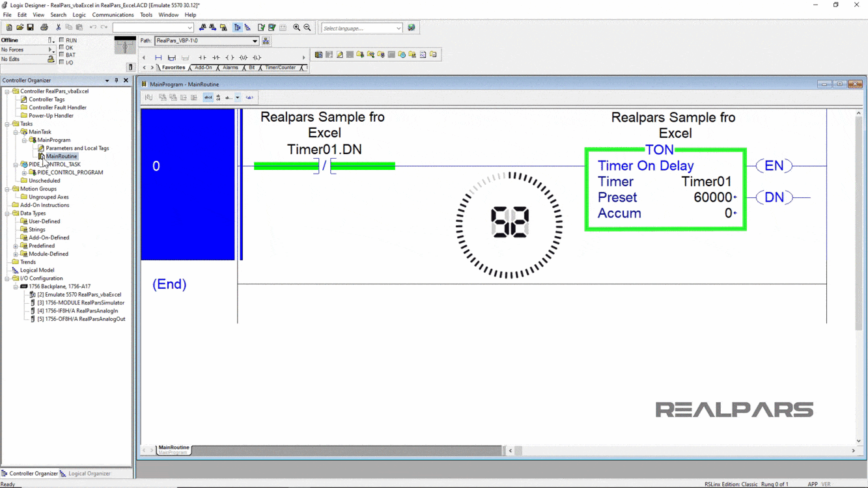Select the Output Energize coil icon
The image size is (868, 488).
[x=229, y=57]
